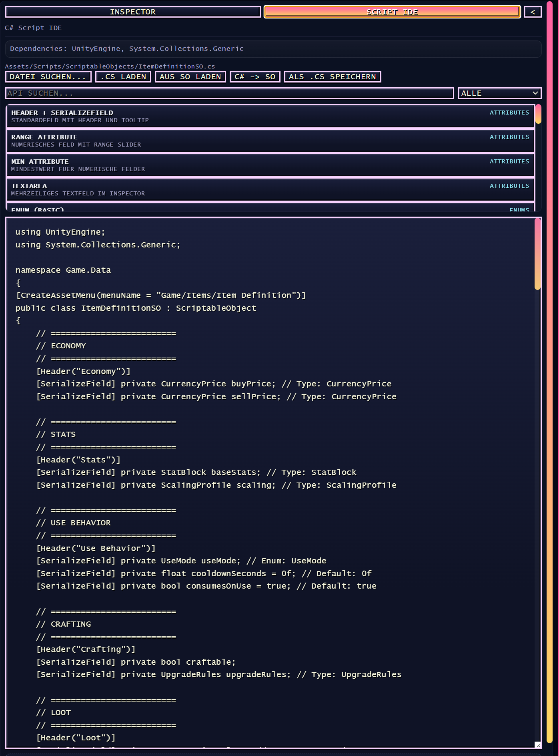Click the 'C# Script IDE' heading
The height and width of the screenshot is (756, 559).
tap(33, 28)
